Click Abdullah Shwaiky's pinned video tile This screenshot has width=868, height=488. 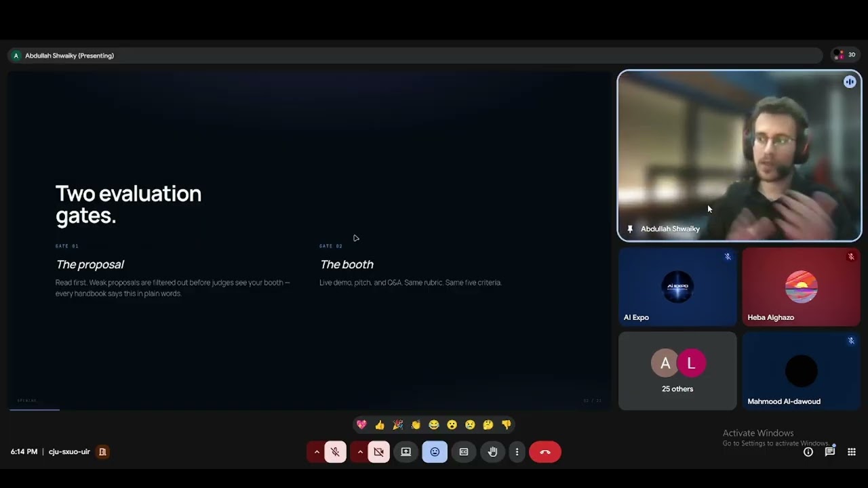tap(739, 156)
